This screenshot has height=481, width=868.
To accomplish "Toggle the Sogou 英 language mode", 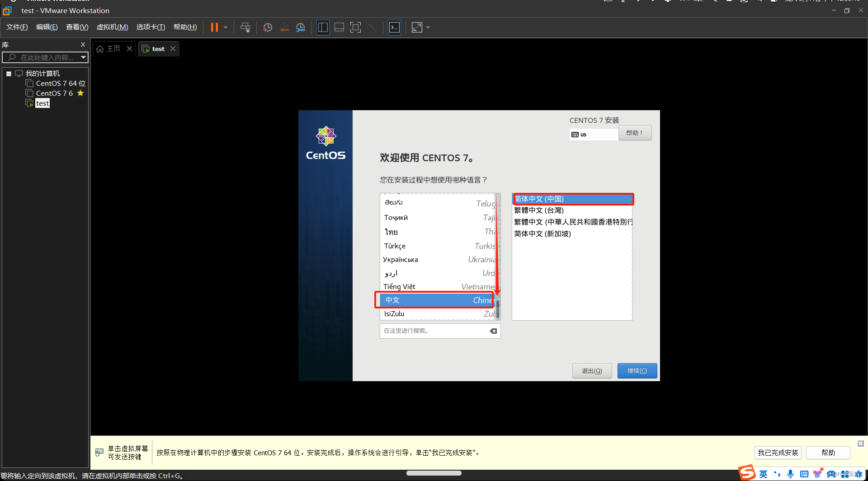I will (764, 474).
